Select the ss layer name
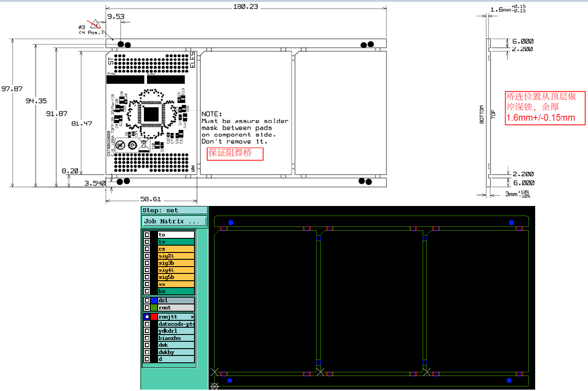The image size is (588, 391). (176, 284)
